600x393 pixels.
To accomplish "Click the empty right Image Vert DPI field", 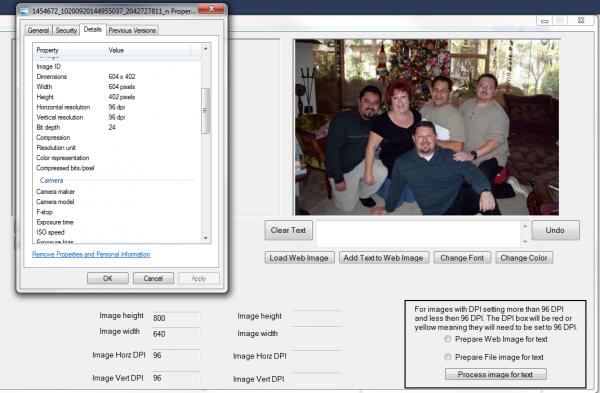I will (x=317, y=379).
